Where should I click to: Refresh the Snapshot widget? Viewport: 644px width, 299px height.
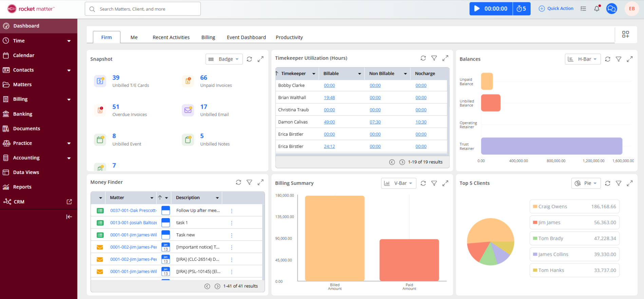[249, 59]
